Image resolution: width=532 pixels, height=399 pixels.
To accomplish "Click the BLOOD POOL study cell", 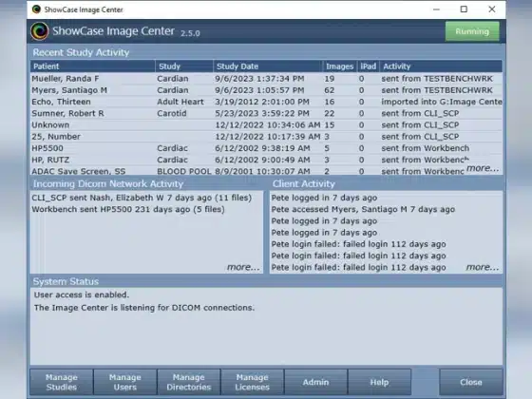I will (184, 171).
